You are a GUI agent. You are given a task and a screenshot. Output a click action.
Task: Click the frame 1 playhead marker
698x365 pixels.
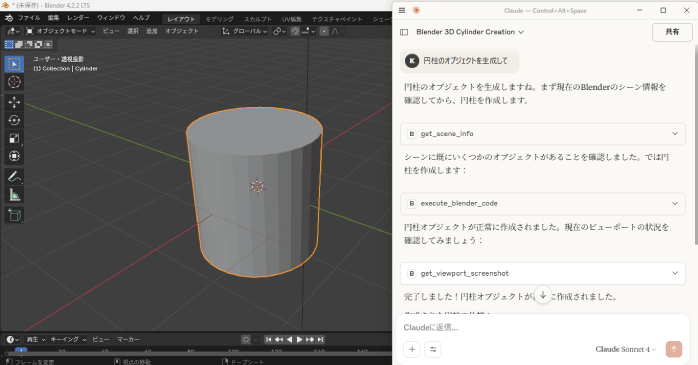coord(21,351)
